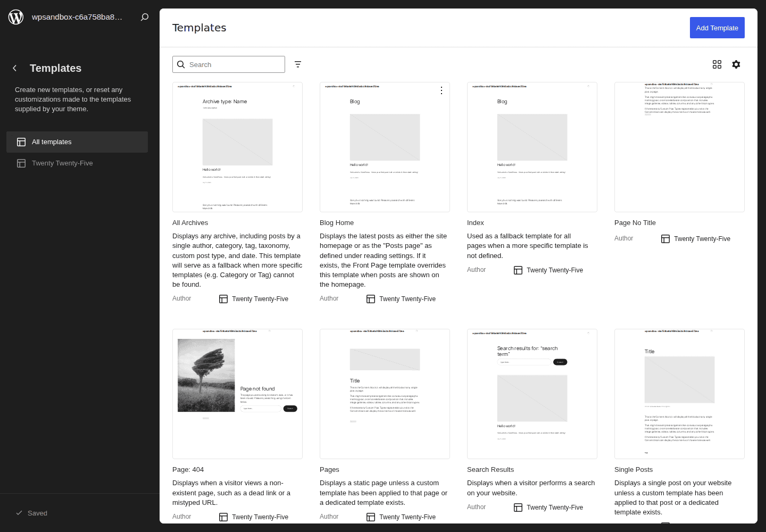Click the Blog Home template title
This screenshot has height=532, width=766.
click(x=337, y=223)
